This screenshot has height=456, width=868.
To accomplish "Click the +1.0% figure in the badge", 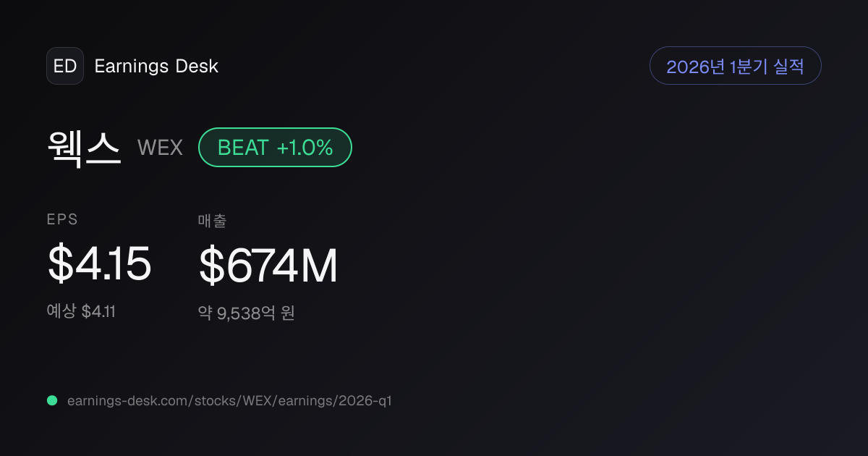I will pyautogui.click(x=305, y=148).
